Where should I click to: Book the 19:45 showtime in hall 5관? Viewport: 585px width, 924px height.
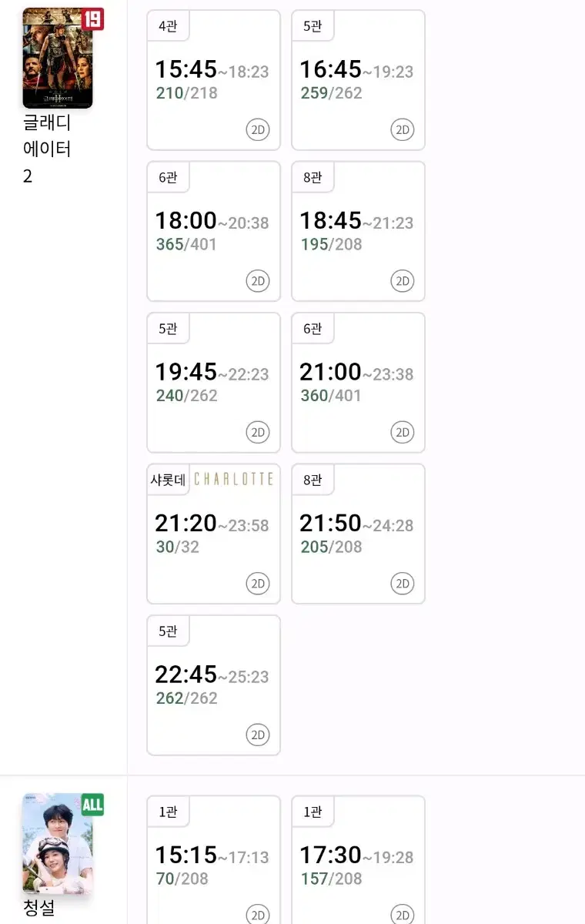[213, 383]
